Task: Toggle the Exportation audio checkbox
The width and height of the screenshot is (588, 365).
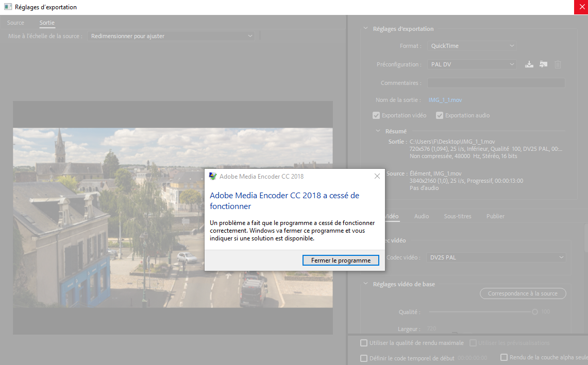Action: 440,115
